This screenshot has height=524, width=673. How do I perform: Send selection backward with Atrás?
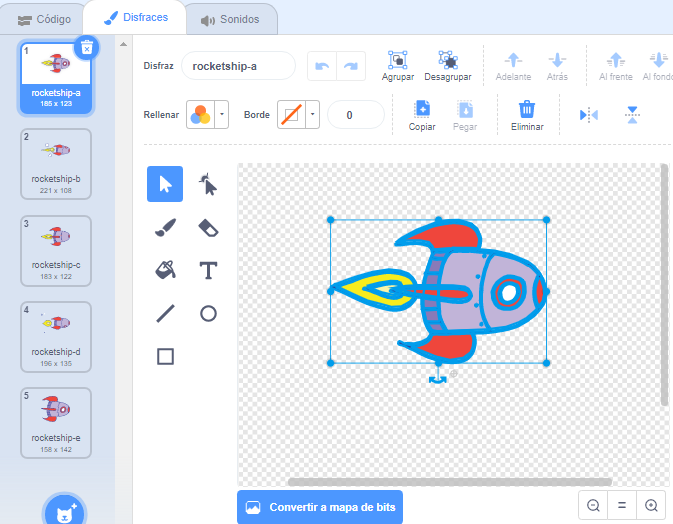[557, 67]
